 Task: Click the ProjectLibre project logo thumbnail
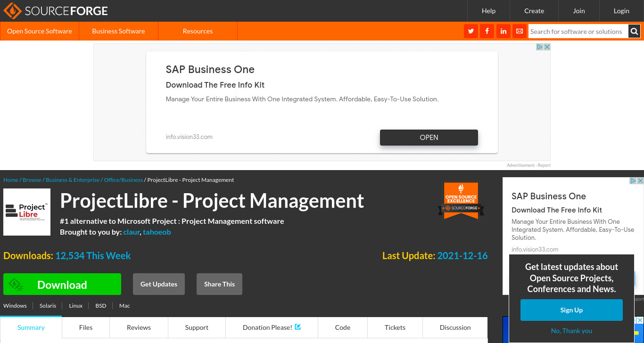[27, 212]
